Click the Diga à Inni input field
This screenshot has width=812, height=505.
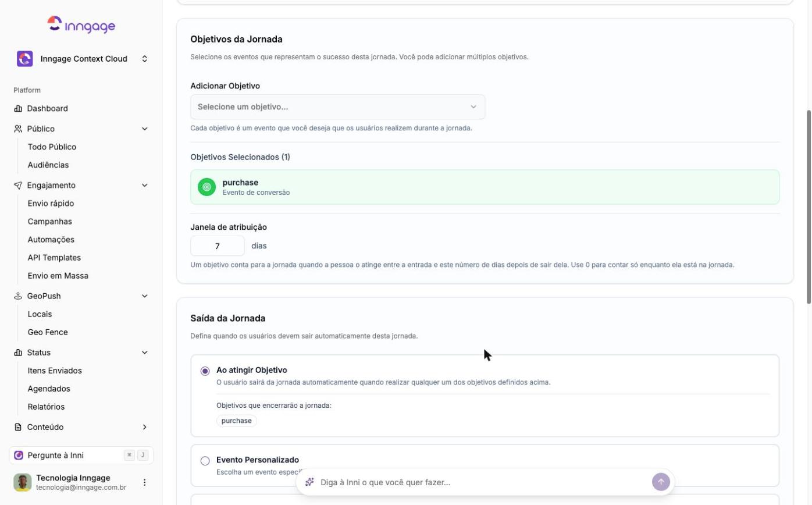(x=483, y=482)
